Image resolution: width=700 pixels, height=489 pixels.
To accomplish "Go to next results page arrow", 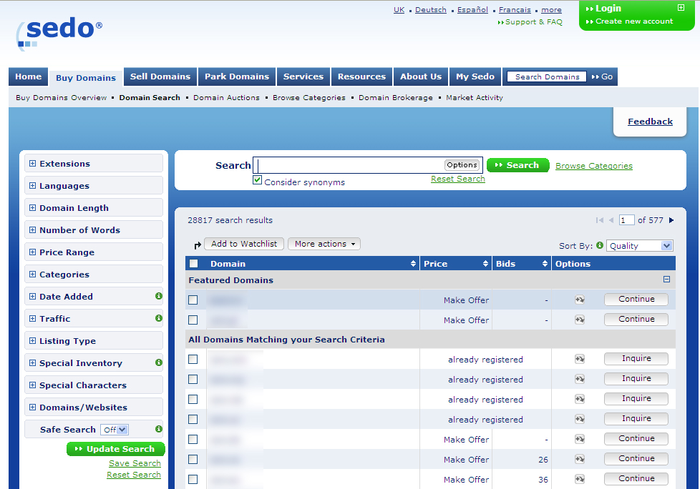I will (671, 220).
